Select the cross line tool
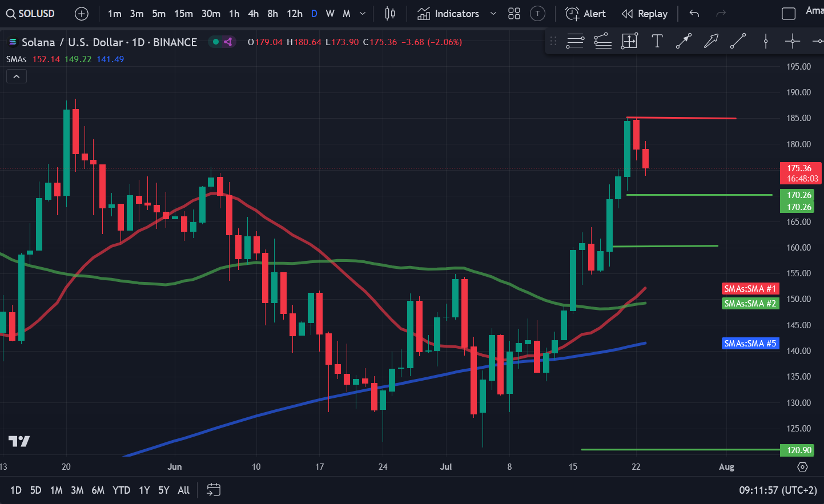The height and width of the screenshot is (504, 824). pyautogui.click(x=793, y=41)
